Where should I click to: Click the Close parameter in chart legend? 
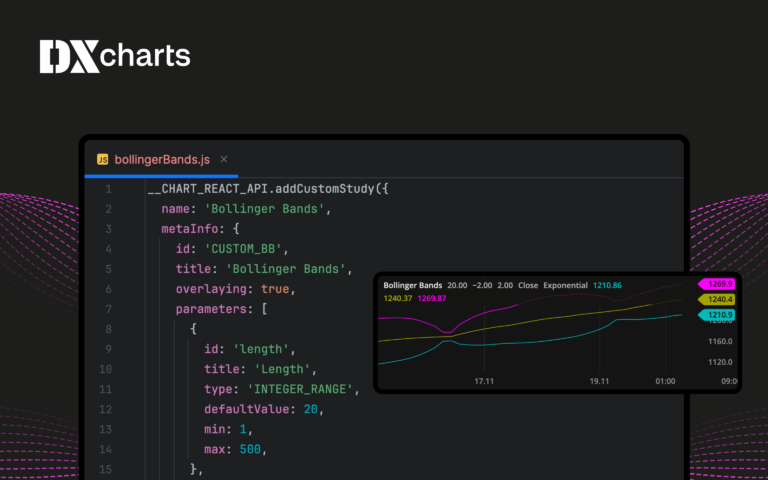click(528, 285)
